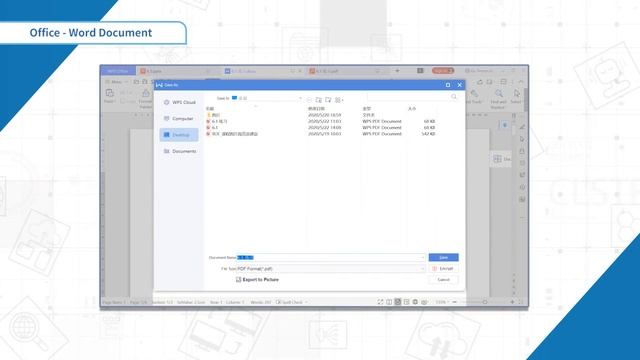Click the Words count in status bar
The width and height of the screenshot is (640, 360).
tap(261, 302)
